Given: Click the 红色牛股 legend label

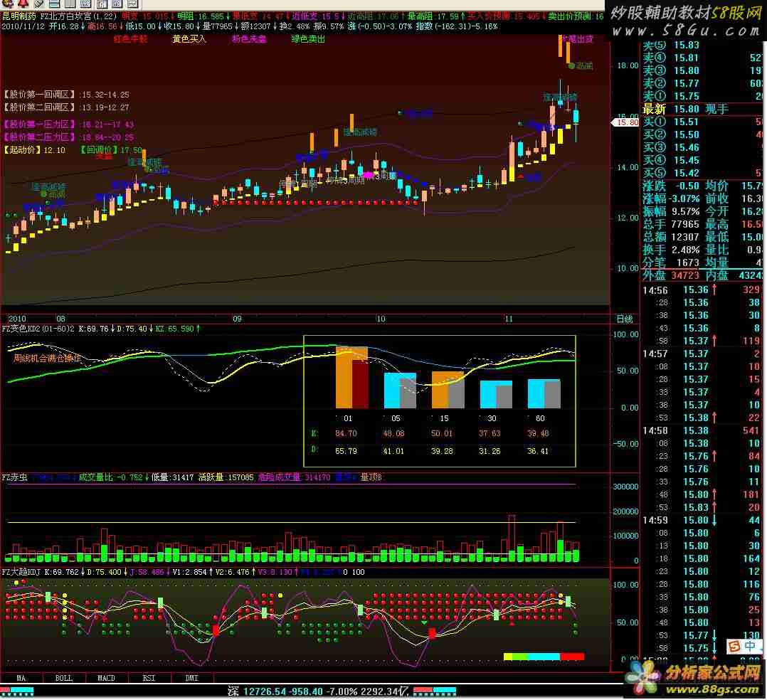Looking at the screenshot, I should (131, 38).
